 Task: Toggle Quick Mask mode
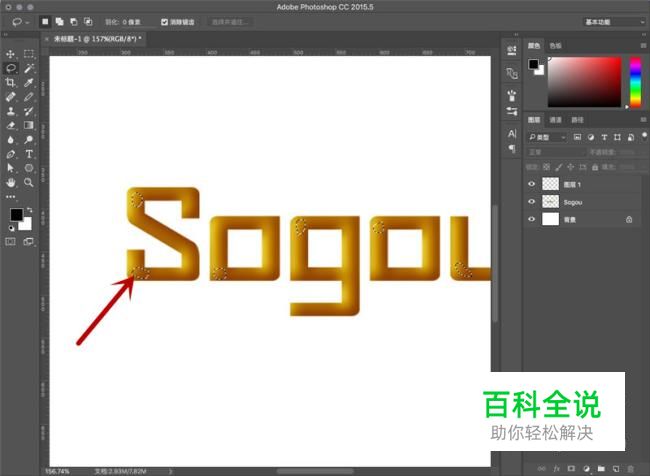pyautogui.click(x=10, y=241)
